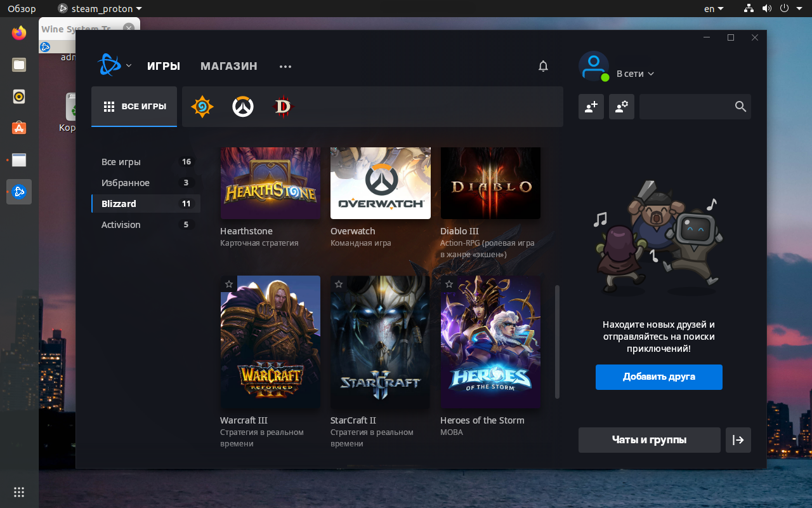Open the network status icon
Viewport: 812px width, 508px height.
pos(749,9)
